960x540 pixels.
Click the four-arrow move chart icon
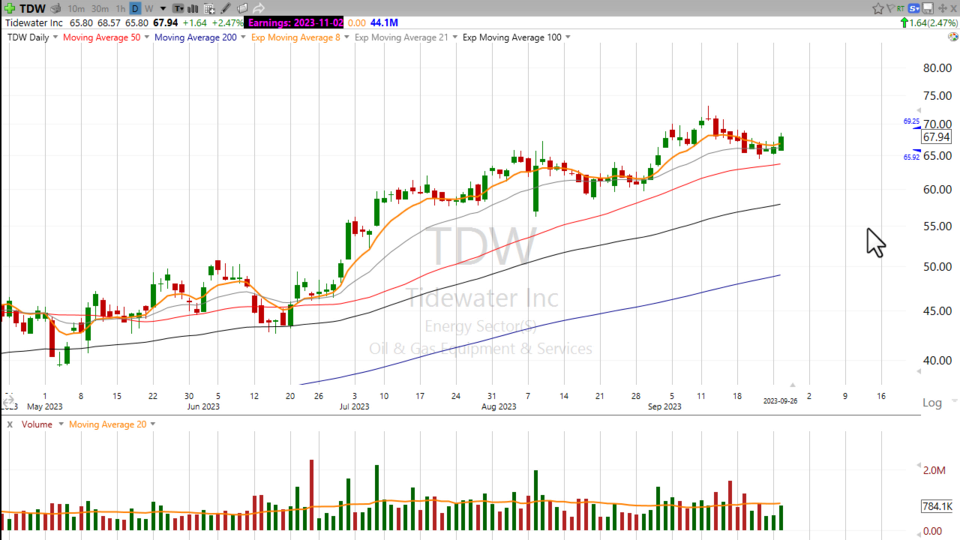pyautogui.click(x=943, y=8)
